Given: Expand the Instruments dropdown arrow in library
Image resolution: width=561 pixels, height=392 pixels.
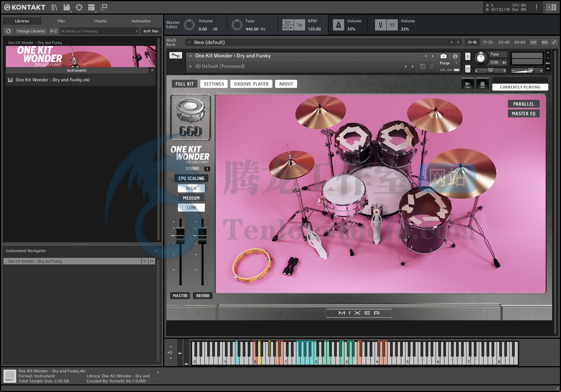Looking at the screenshot, I should click(x=152, y=71).
